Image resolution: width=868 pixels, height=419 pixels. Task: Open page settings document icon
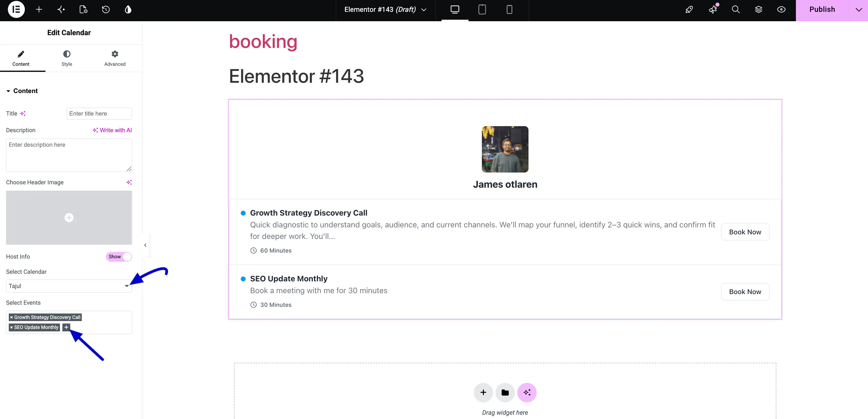tap(84, 9)
